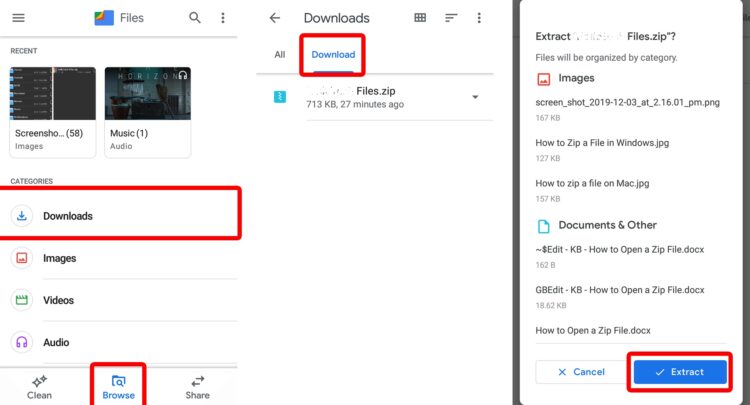Viewport: 750px width, 405px height.
Task: Open the Music recent thumbnail
Action: 147,93
